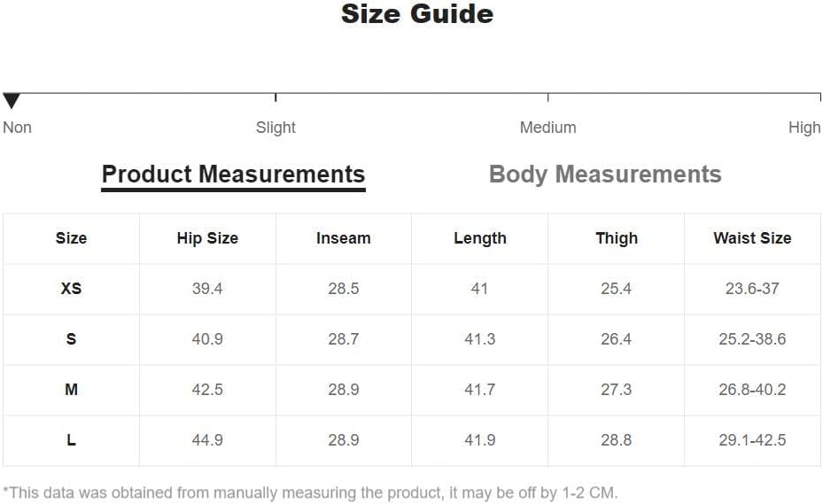Select the XS size row header
This screenshot has height=504, width=823.
(x=72, y=289)
